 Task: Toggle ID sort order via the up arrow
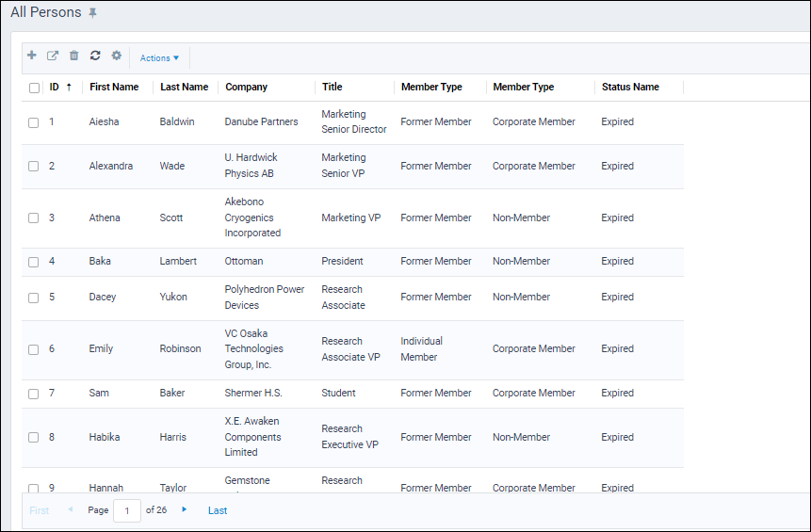tap(69, 88)
